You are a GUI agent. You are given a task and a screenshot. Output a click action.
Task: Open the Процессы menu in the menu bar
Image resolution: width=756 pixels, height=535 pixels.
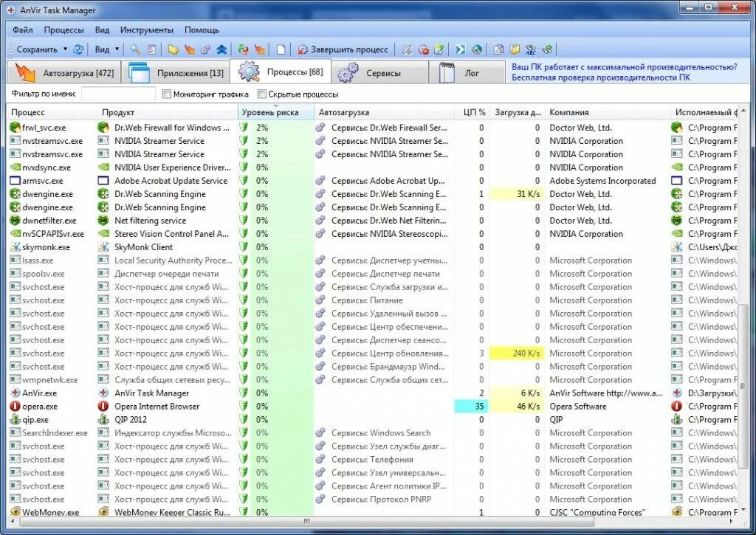63,30
